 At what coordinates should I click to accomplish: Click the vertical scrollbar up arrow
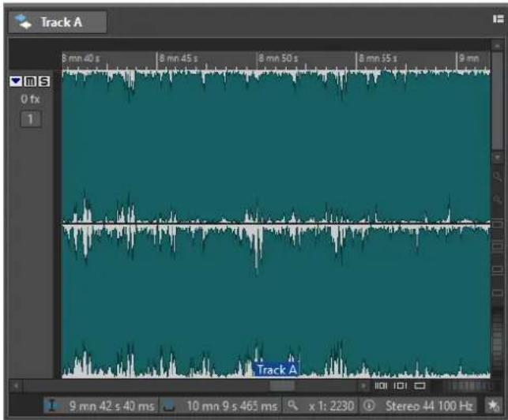tap(497, 46)
